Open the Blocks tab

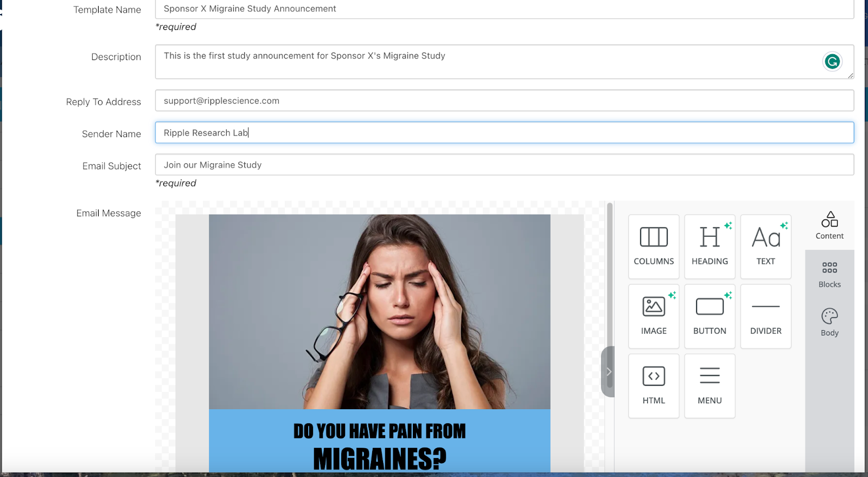[829, 274]
